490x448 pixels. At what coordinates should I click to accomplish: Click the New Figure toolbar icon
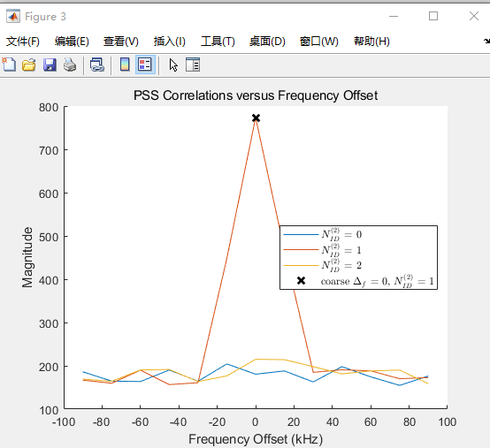pos(9,65)
